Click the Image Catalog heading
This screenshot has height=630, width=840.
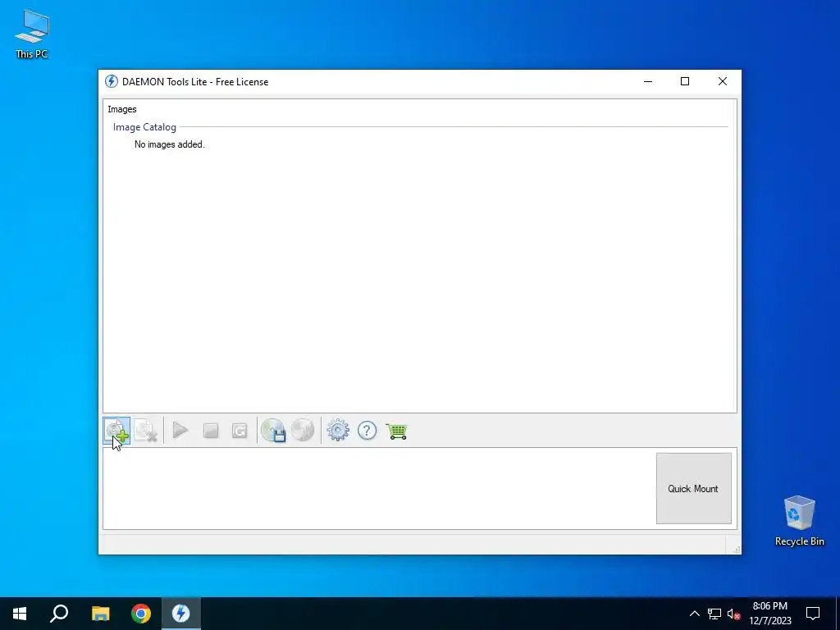click(x=144, y=127)
